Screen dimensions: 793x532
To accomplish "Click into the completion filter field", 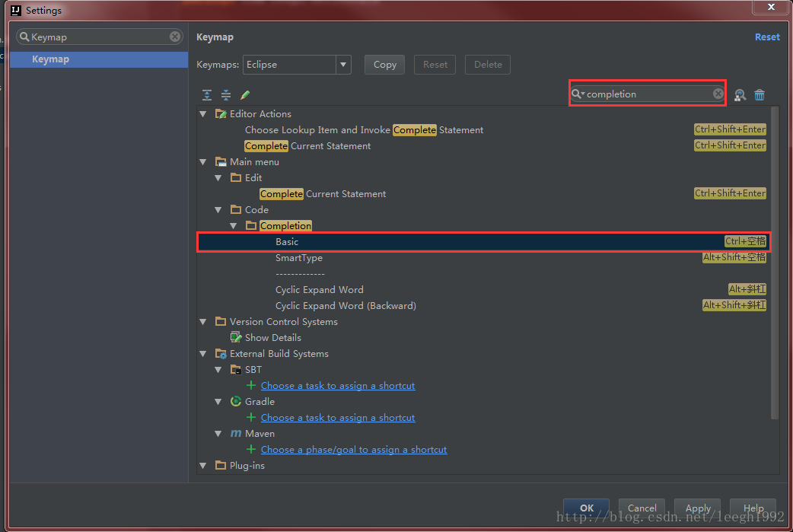I will click(x=648, y=94).
